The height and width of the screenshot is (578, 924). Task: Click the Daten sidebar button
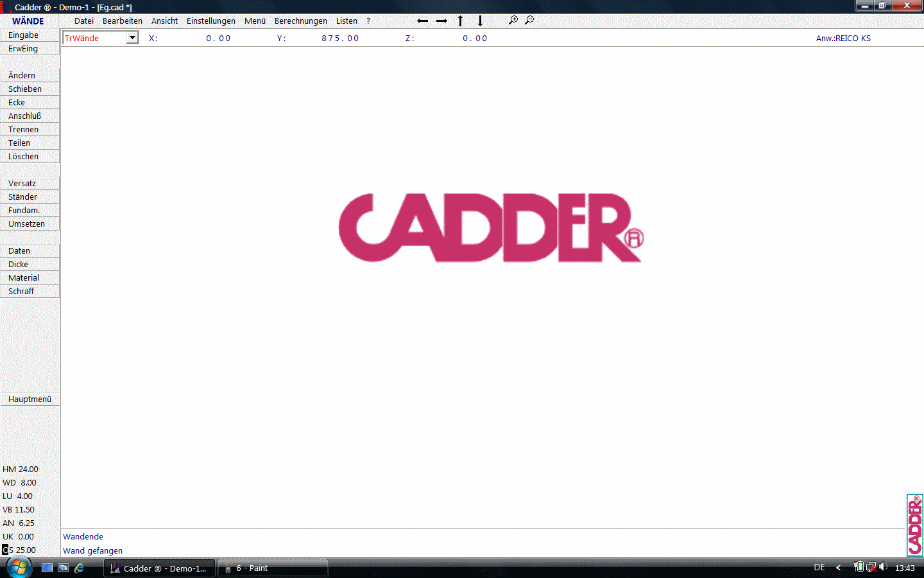click(30, 251)
